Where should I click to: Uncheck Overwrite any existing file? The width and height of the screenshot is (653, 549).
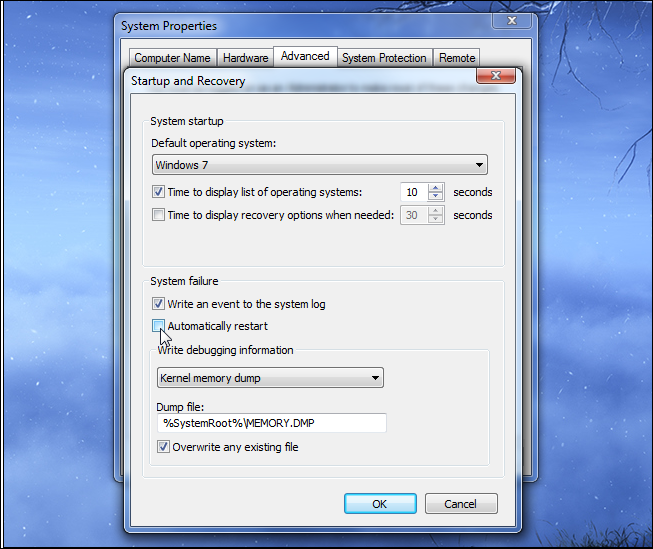coord(163,447)
